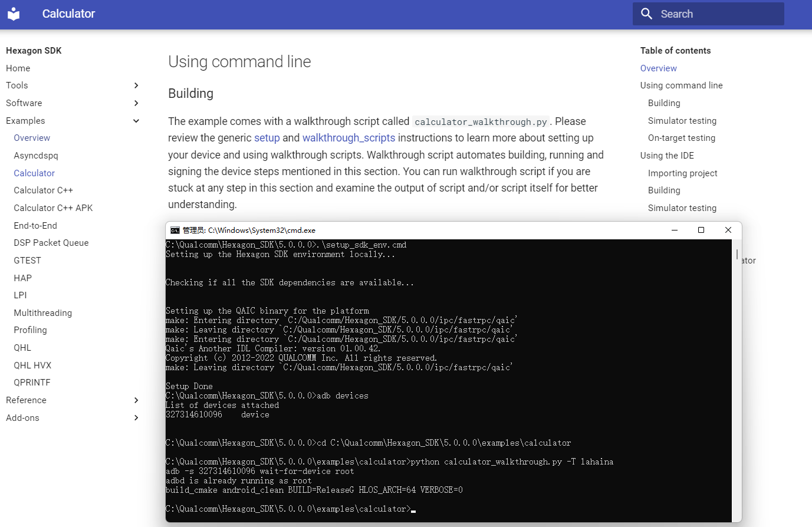Open the DSP Packet Queue example
812x527 pixels.
(51, 243)
